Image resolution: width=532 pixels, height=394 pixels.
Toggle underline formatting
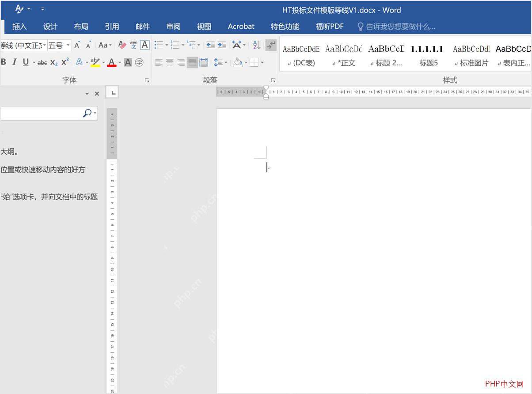tap(26, 62)
